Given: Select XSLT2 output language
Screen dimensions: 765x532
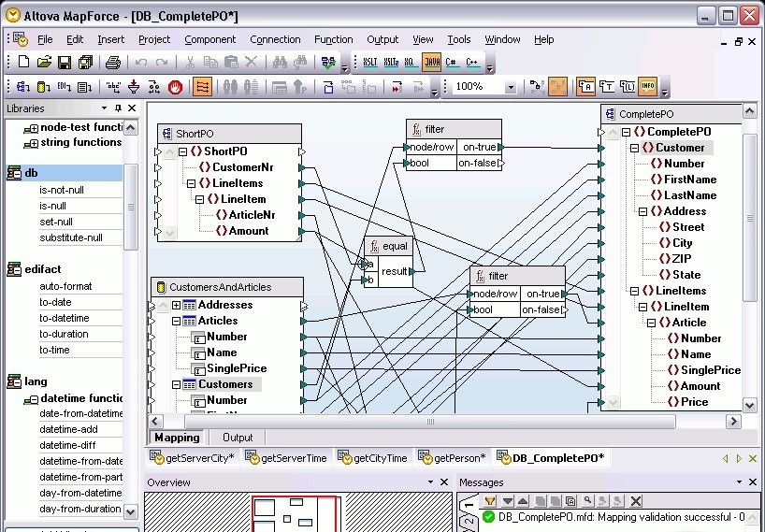Looking at the screenshot, I should tap(391, 62).
